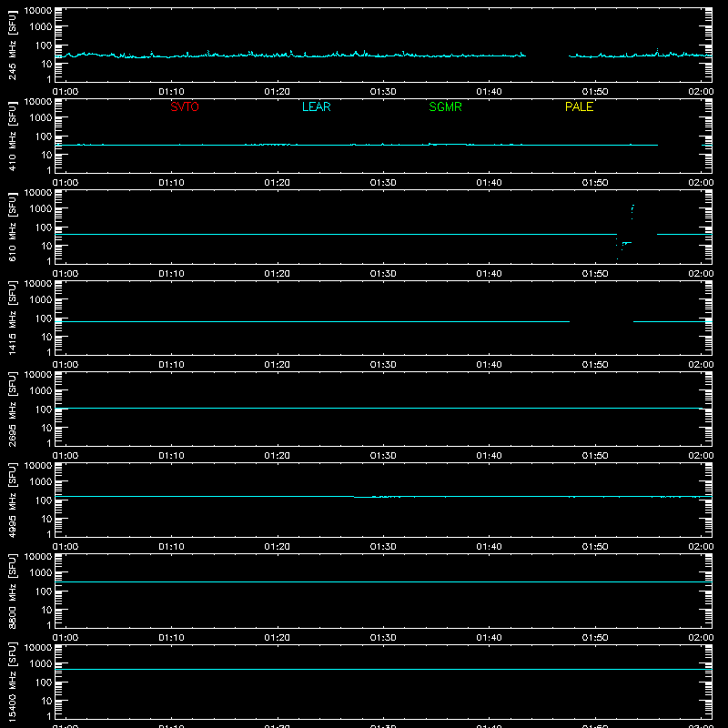The height and width of the screenshot is (728, 728).
Task: Click the cyan LEAR station label
Action: pyautogui.click(x=316, y=106)
